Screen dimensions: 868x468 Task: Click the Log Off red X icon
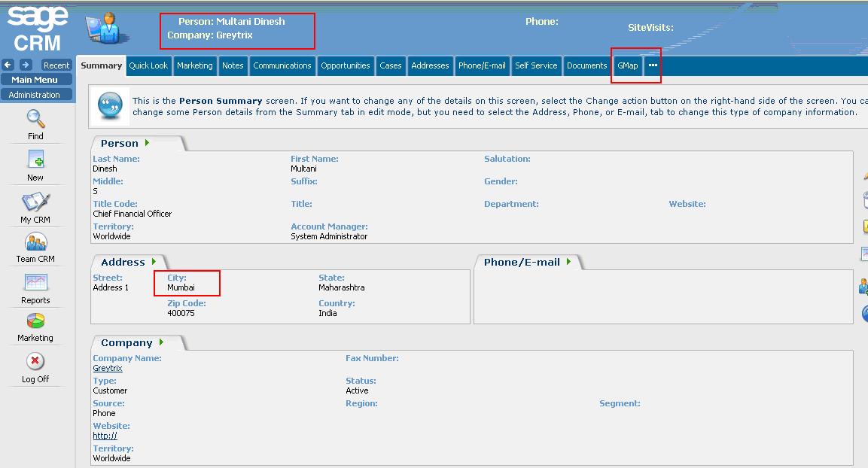pyautogui.click(x=35, y=361)
